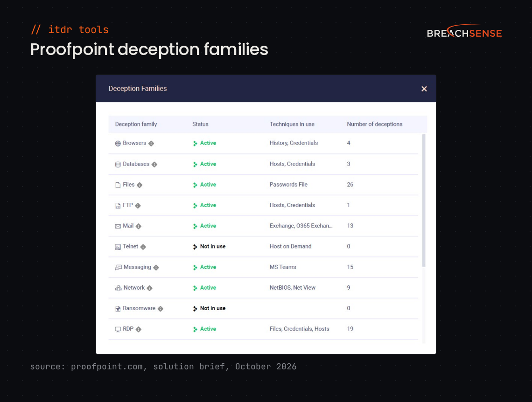The height and width of the screenshot is (402, 532).
Task: Click the Mail envelope icon
Action: (118, 227)
